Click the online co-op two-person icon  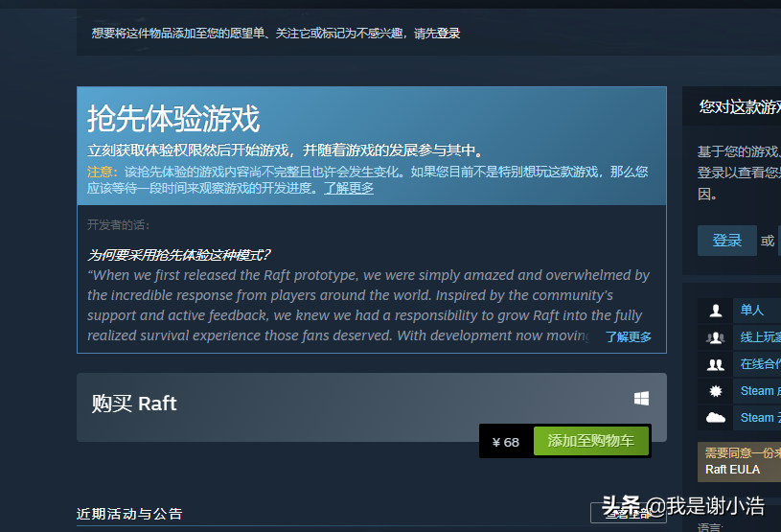[716, 365]
